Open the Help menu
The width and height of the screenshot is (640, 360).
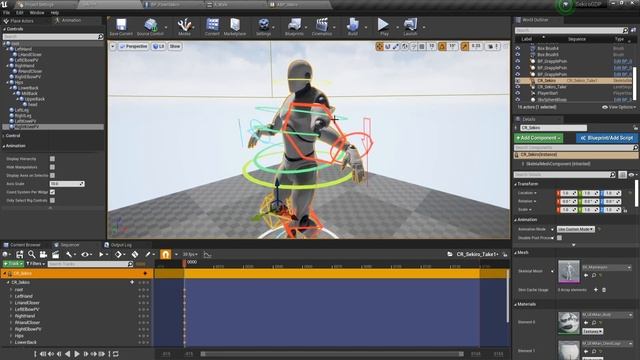tap(55, 13)
